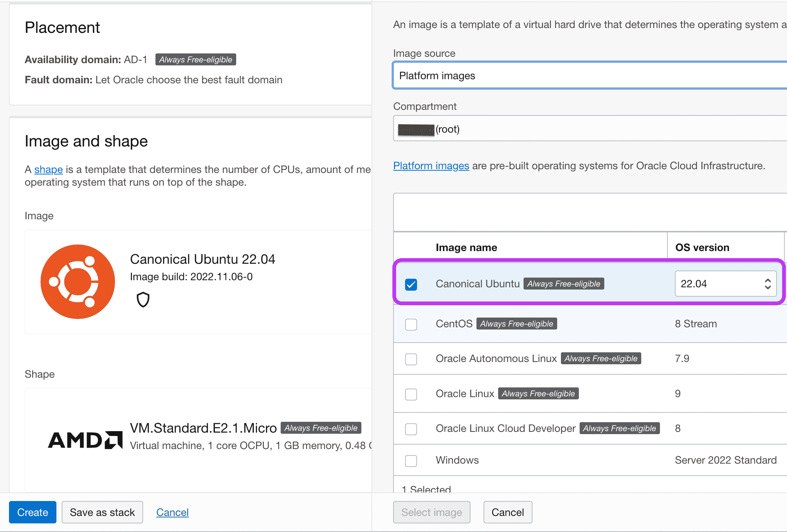This screenshot has height=532, width=787.
Task: Click Always Free-eligible badge on VM.Standard.E2.1.Micro
Action: click(x=321, y=428)
